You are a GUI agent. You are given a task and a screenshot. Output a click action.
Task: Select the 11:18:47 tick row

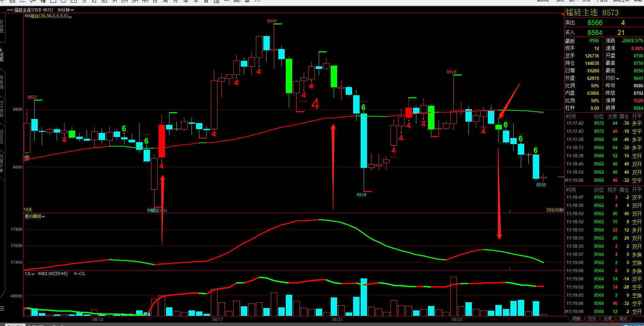pyautogui.click(x=604, y=198)
